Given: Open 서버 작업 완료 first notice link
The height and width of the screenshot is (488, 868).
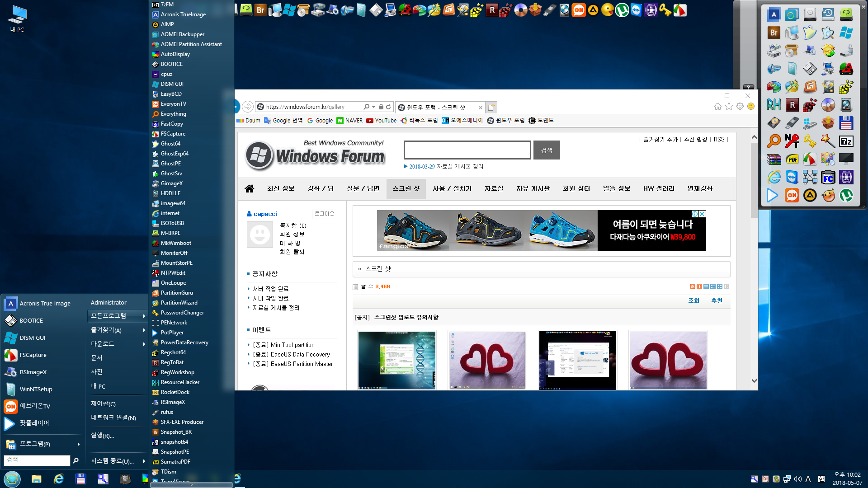Looking at the screenshot, I should click(271, 289).
